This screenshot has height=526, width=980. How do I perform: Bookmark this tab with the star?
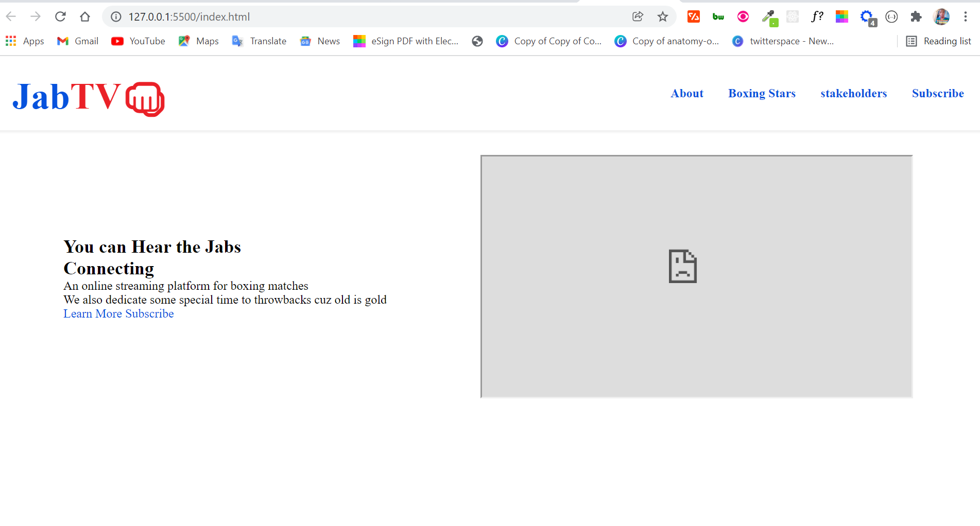[663, 16]
